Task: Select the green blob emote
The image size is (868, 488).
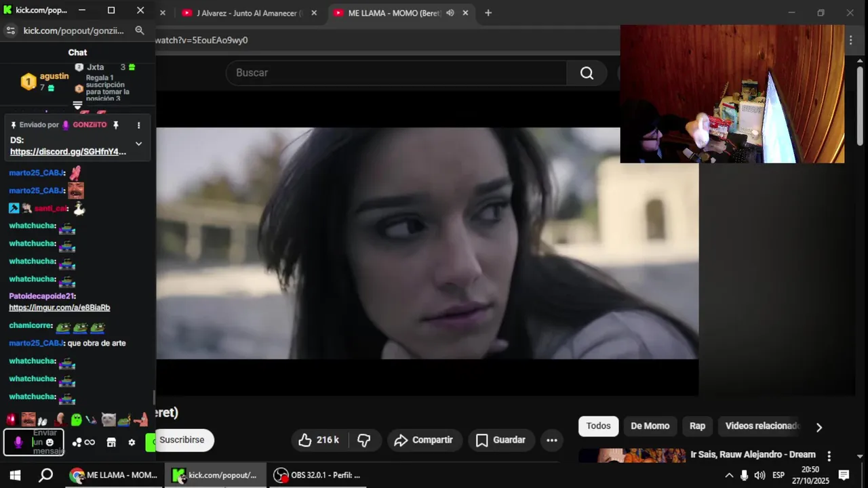Action: click(76, 420)
